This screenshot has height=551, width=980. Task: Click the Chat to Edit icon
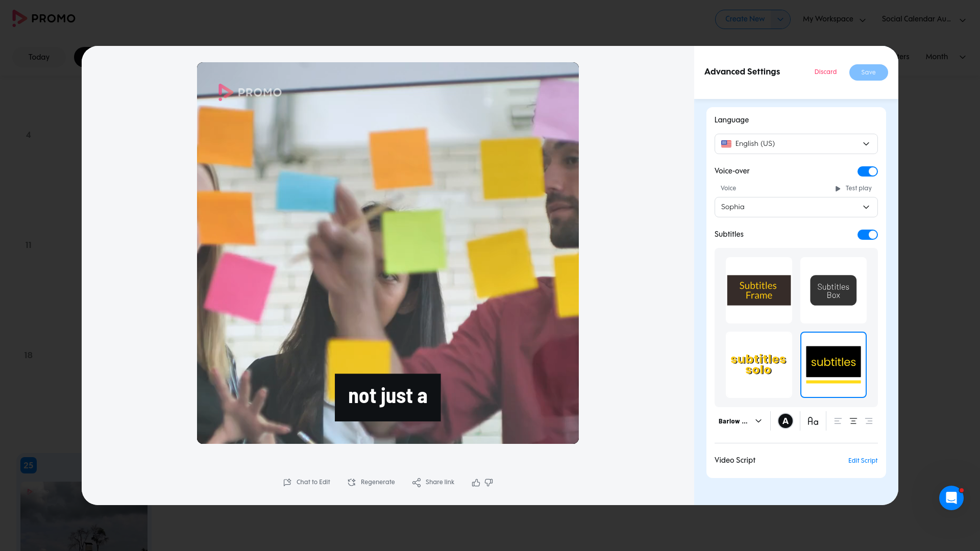point(287,482)
